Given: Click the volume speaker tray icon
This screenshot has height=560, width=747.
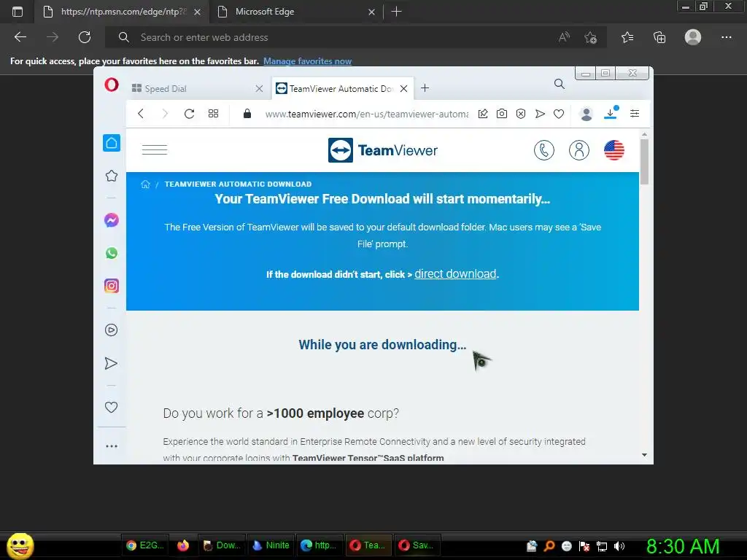Looking at the screenshot, I should coord(619,546).
